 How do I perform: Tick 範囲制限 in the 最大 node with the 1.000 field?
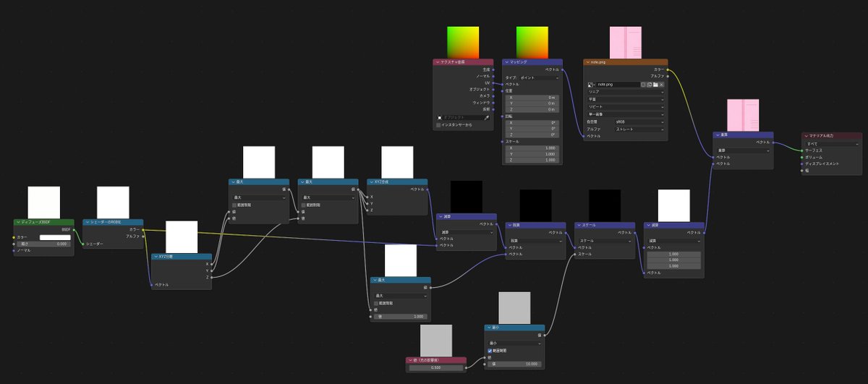[x=376, y=302]
